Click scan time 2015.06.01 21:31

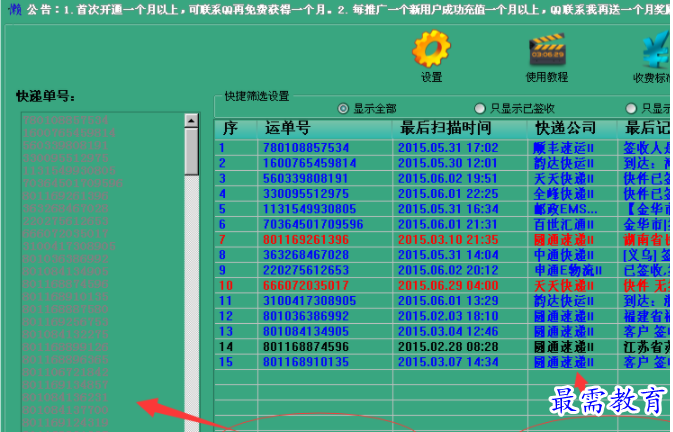(448, 224)
